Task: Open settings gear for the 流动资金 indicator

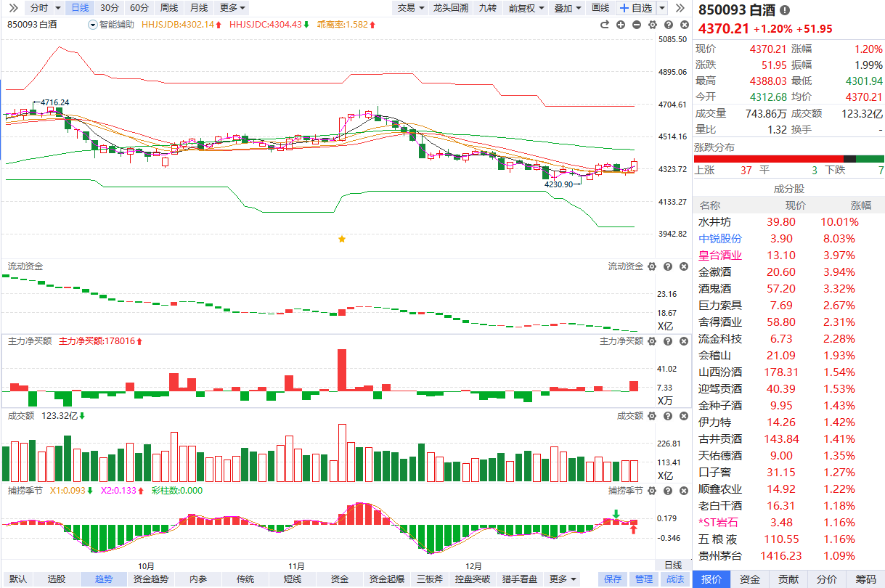Action: click(652, 266)
